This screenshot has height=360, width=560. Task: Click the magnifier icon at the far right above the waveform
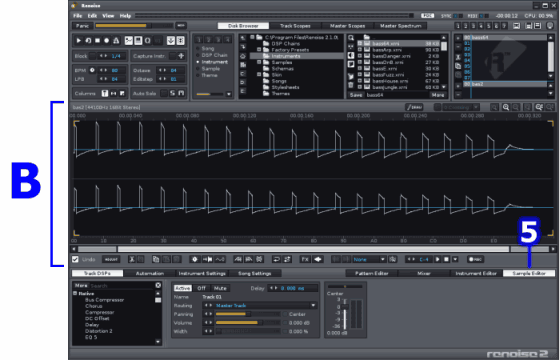550,107
